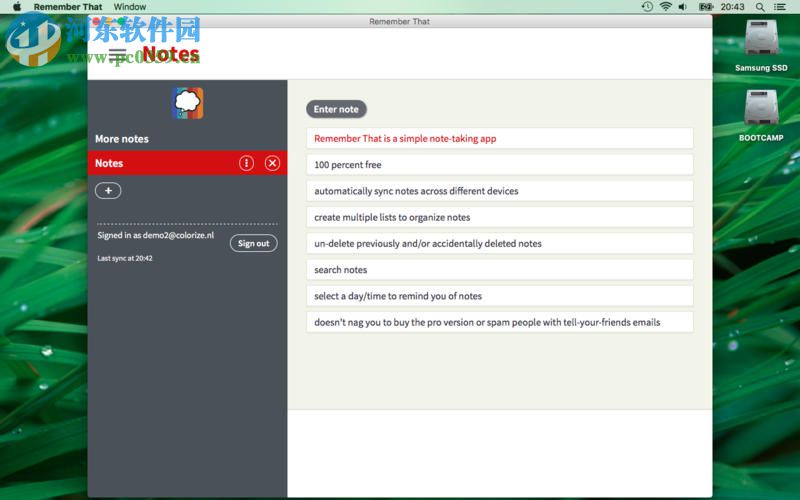The width and height of the screenshot is (800, 500).
Task: Open Time Machine menu bar icon
Action: click(x=647, y=7)
